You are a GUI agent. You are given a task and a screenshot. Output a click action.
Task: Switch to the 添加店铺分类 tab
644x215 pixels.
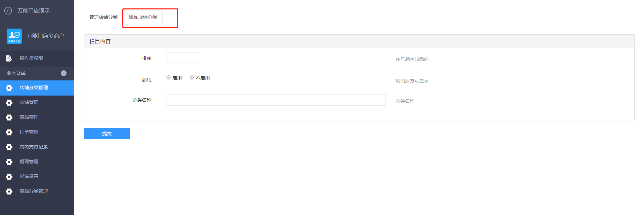[143, 17]
